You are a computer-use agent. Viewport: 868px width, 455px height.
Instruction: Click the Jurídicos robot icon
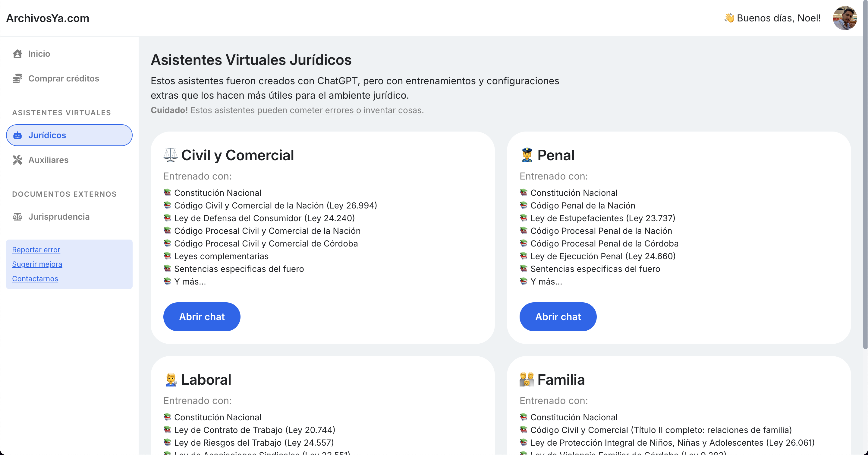pos(17,135)
